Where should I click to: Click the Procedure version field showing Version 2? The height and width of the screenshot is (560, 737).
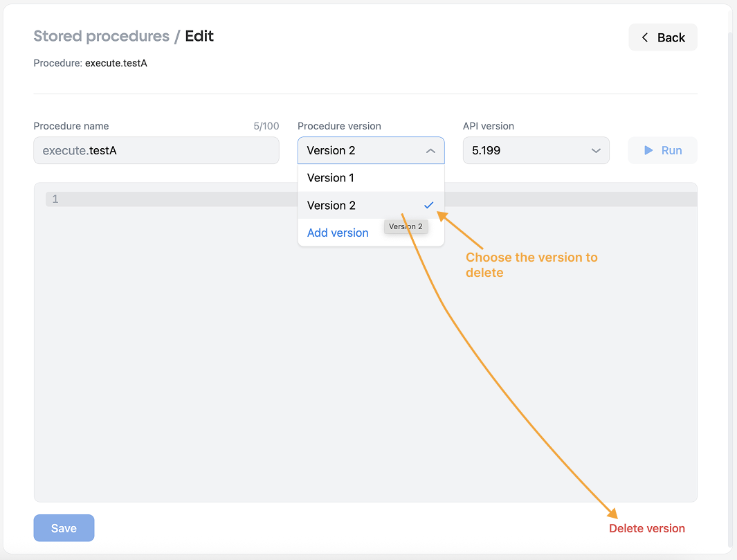(x=371, y=150)
